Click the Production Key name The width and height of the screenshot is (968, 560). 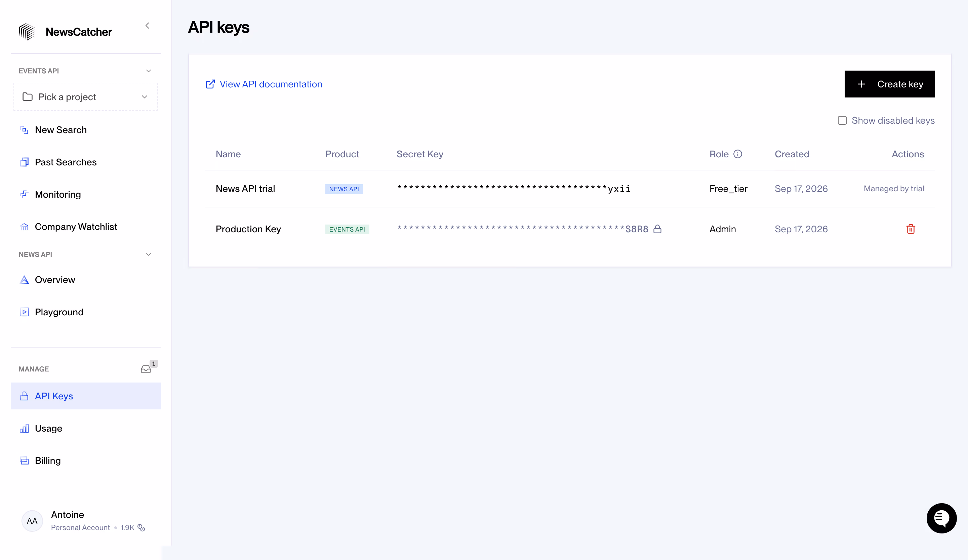pos(248,229)
